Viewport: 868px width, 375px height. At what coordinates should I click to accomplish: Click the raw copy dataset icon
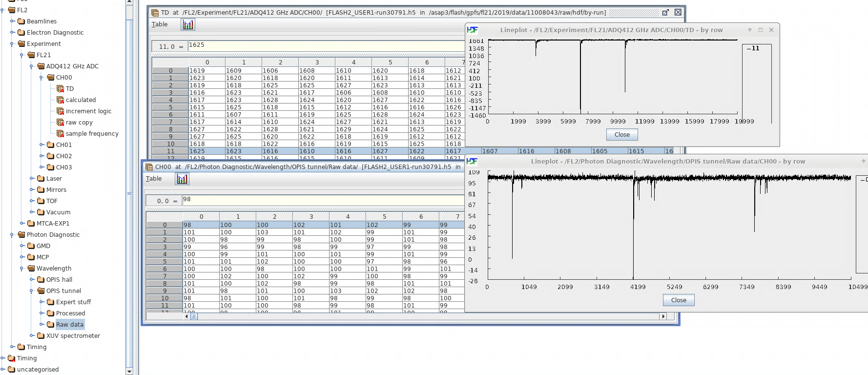pos(60,122)
